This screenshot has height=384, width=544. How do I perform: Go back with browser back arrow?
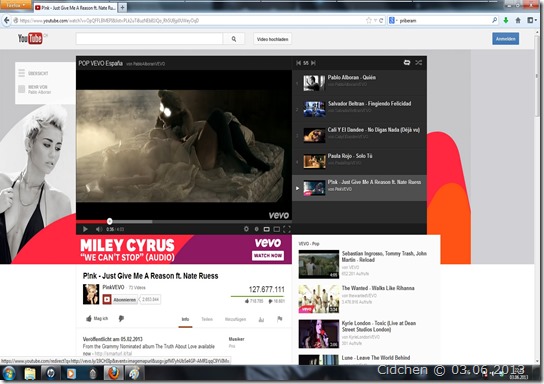(6, 20)
